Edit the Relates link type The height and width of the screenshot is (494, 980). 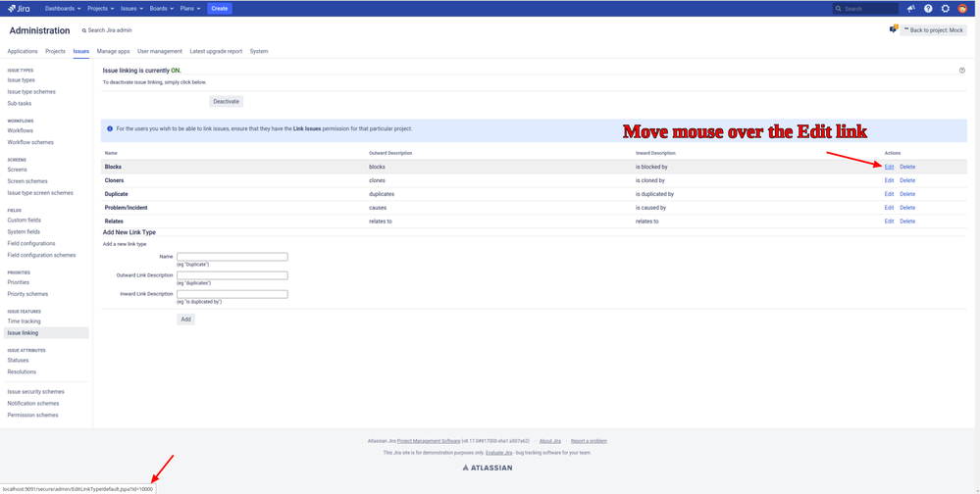click(x=889, y=222)
